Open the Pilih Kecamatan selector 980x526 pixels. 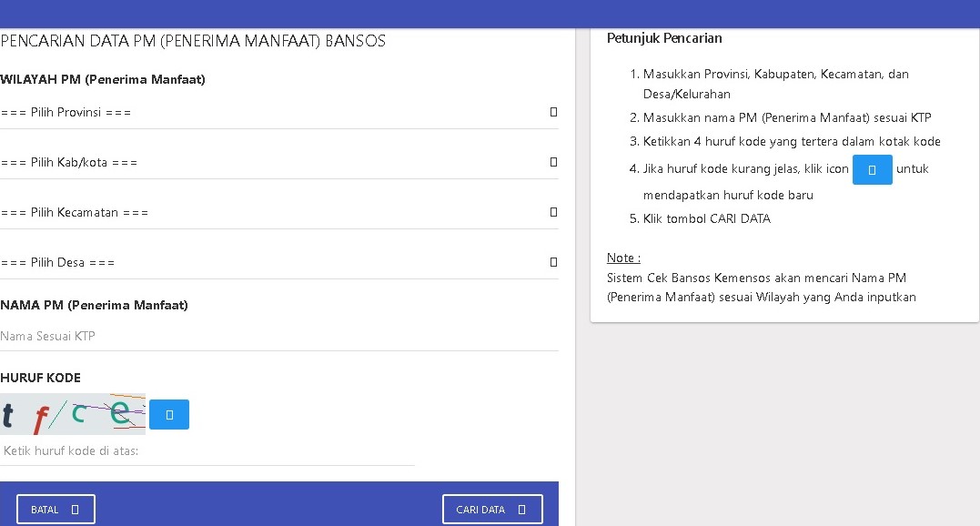(x=278, y=213)
